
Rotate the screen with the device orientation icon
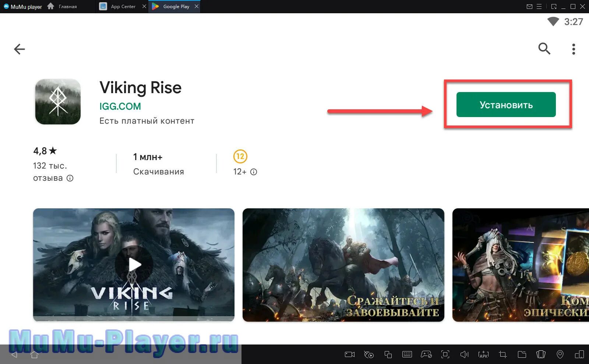(x=579, y=354)
